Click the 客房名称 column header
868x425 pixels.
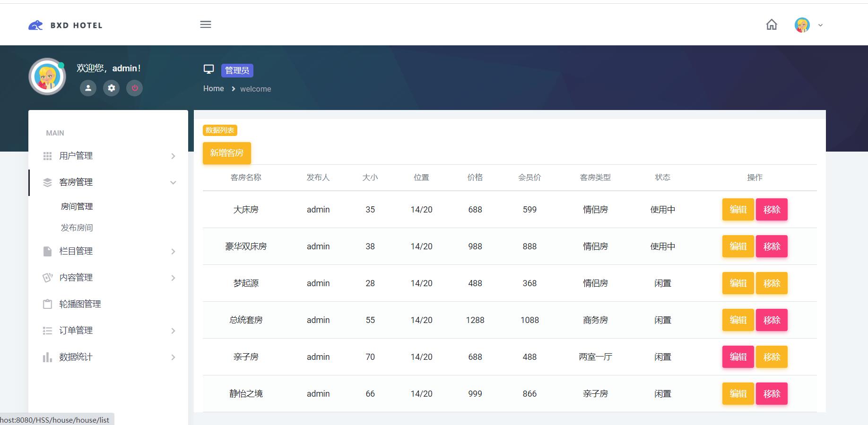[246, 178]
